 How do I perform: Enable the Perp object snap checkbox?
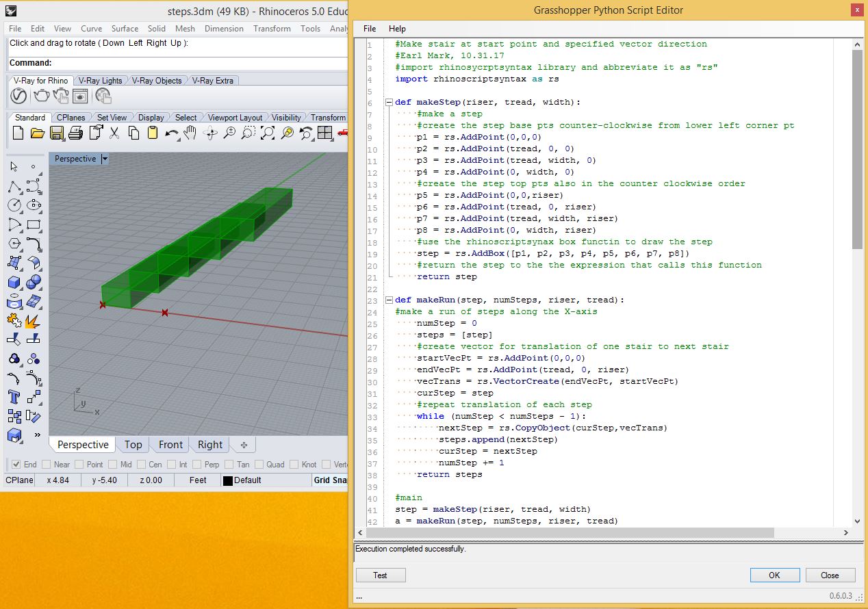[196, 465]
